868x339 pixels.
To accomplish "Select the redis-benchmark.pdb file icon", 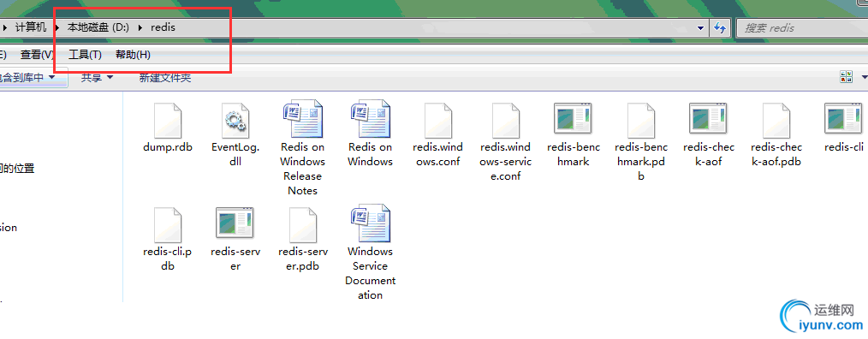I will point(641,120).
